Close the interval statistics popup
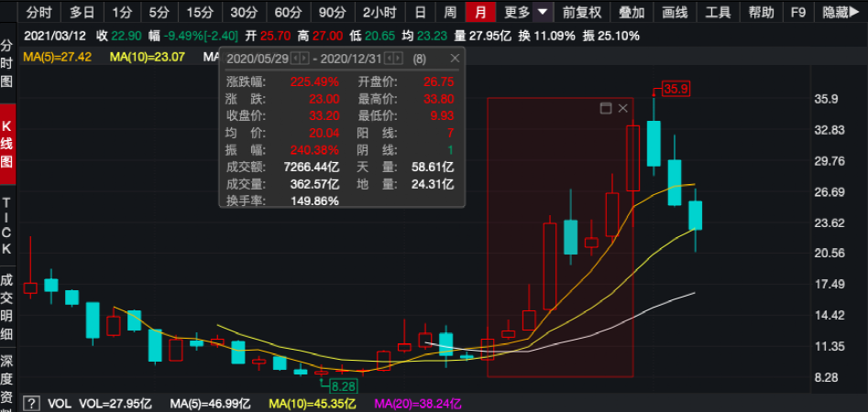The image size is (868, 412). 455,58
